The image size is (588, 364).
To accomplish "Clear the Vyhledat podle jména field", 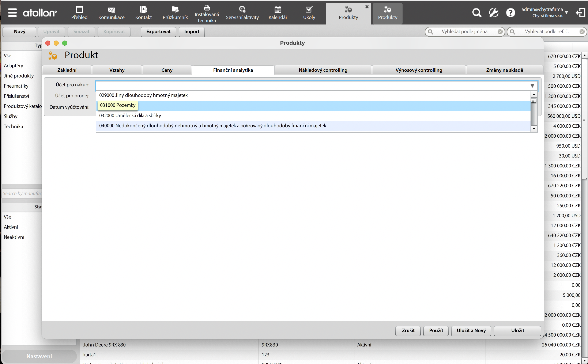I will [x=500, y=31].
